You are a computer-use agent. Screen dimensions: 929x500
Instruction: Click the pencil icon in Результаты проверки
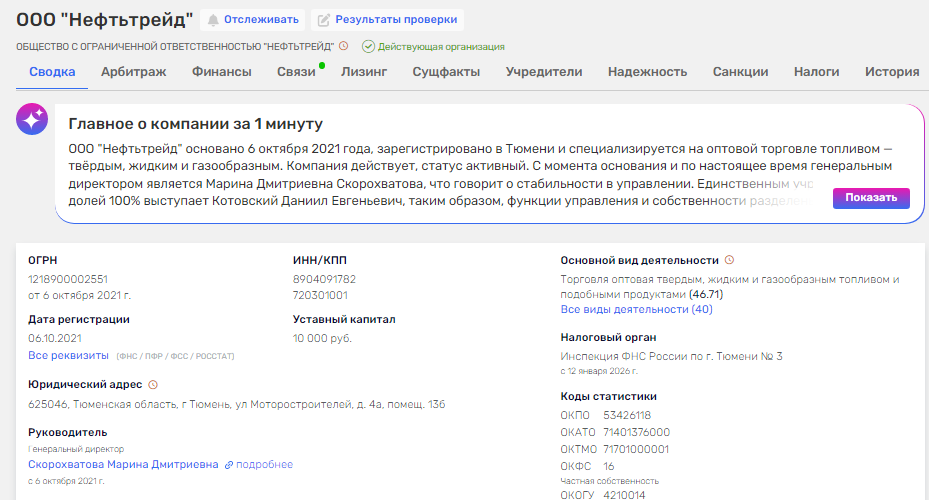323,20
